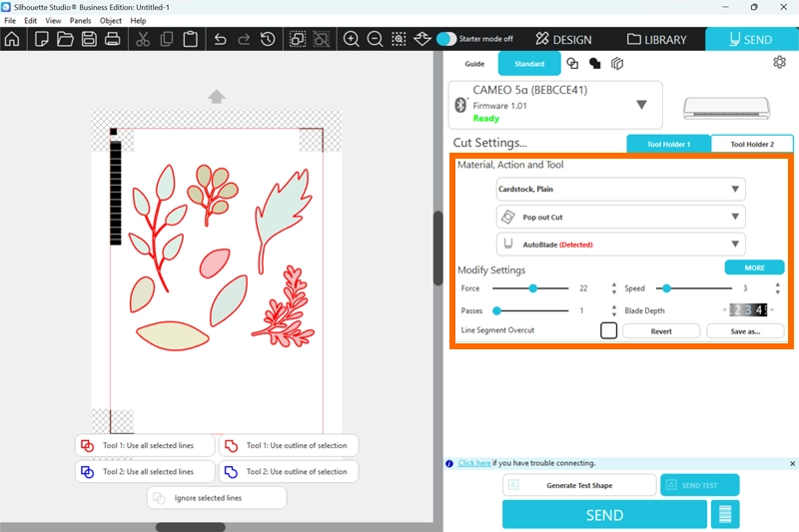Click the Generate Test Shape button
The height and width of the screenshot is (532, 799).
(579, 485)
